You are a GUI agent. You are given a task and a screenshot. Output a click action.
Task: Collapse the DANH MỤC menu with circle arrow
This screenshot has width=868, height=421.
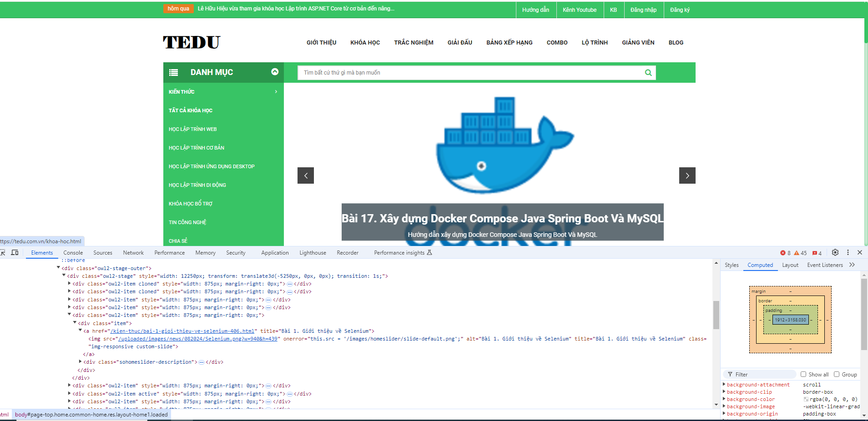click(x=275, y=72)
